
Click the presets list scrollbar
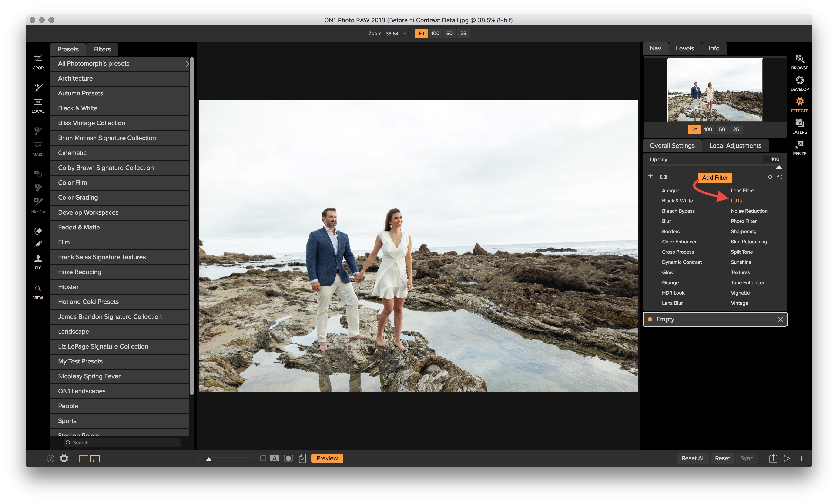(192, 226)
